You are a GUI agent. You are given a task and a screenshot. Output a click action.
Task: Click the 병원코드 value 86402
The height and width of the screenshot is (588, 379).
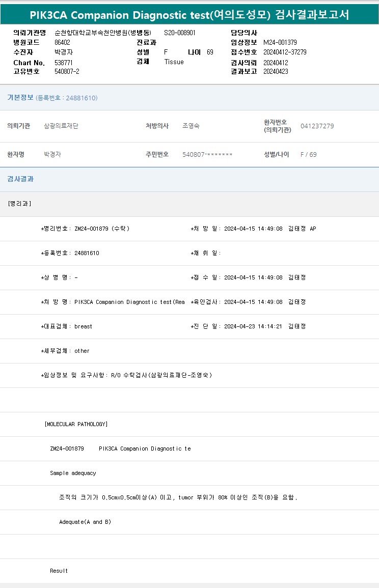coord(62,42)
